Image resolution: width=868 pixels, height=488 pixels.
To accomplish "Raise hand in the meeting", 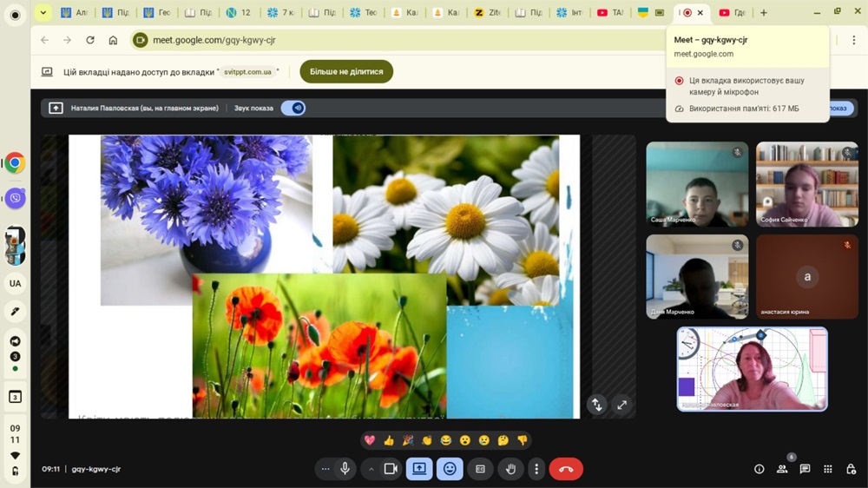I will [x=510, y=469].
